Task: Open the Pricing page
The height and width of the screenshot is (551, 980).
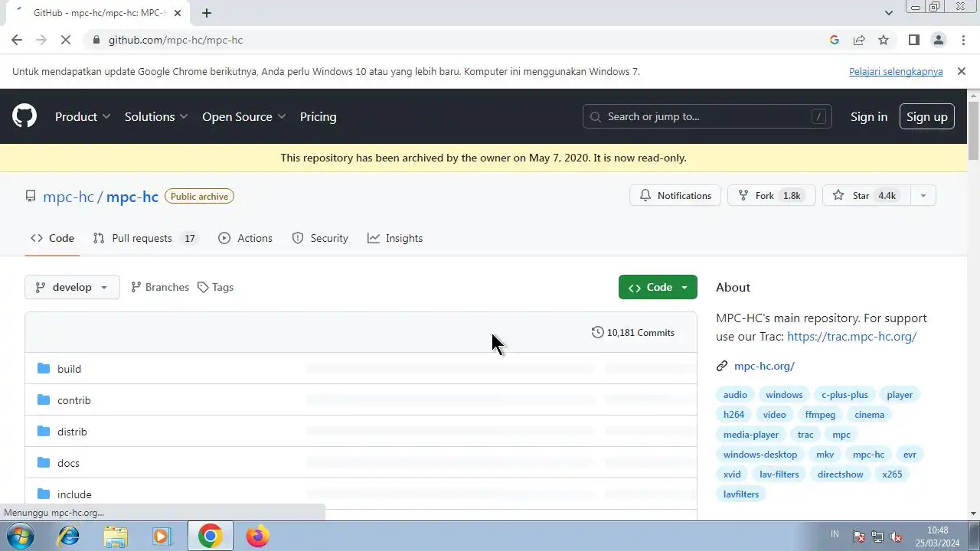Action: (x=318, y=116)
